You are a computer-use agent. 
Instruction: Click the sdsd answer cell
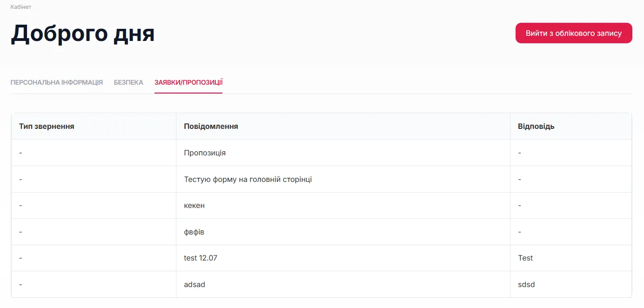pos(526,284)
